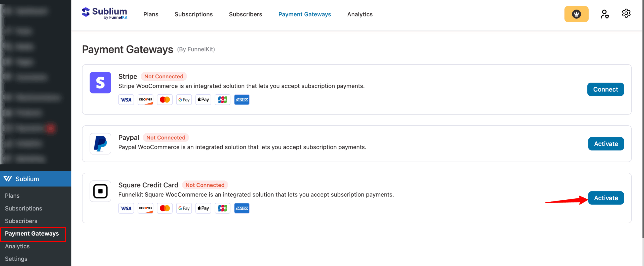Click the Sublium sidebar menu header
This screenshot has width=644, height=266.
click(x=27, y=179)
